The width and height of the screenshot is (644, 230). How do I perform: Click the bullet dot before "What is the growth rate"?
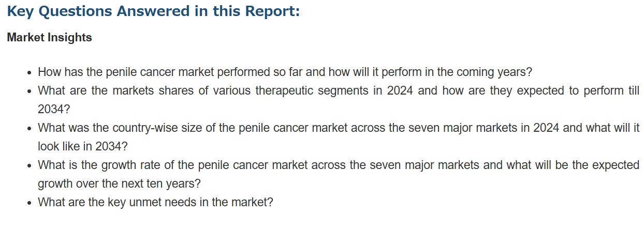[x=30, y=165]
